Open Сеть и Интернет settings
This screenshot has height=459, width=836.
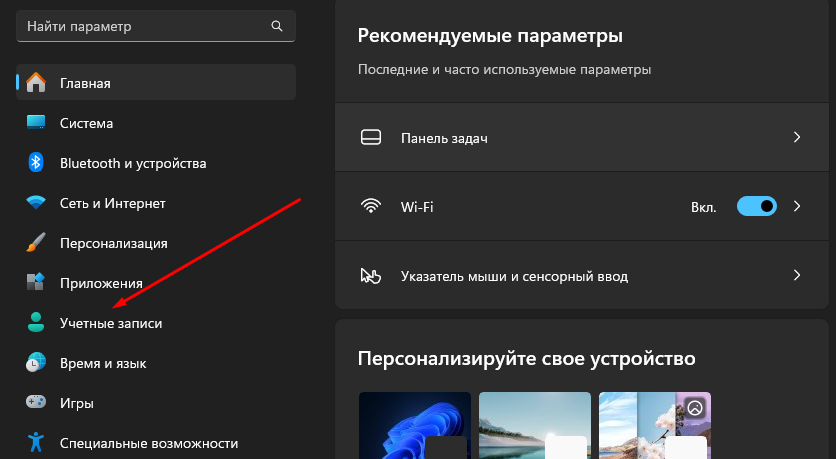(x=156, y=203)
